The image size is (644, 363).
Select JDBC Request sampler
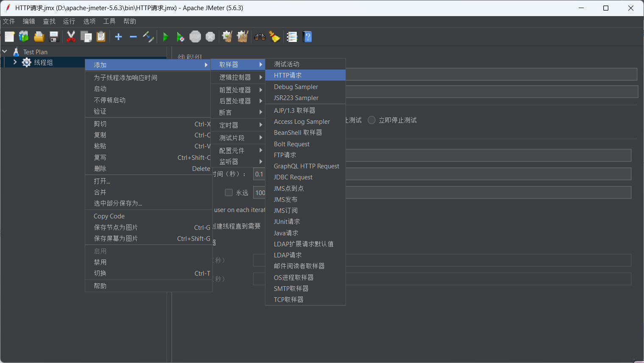point(305,177)
